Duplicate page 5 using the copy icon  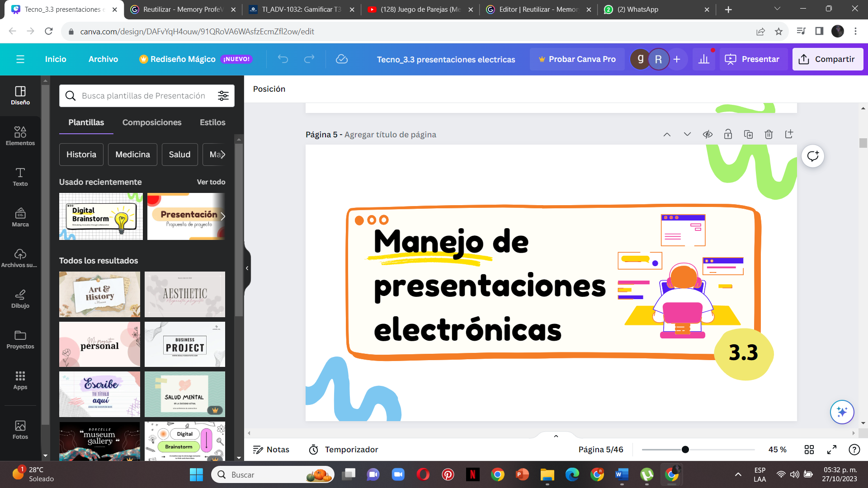[748, 134]
